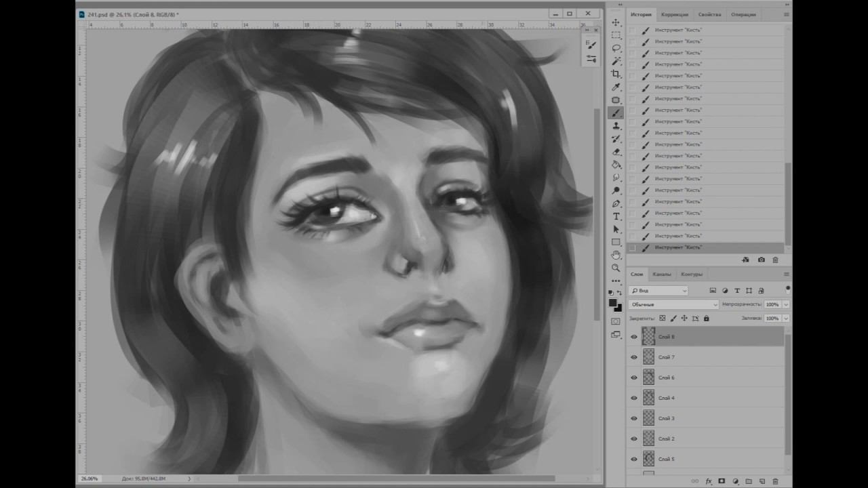Switch to the Свойства tab

click(709, 14)
